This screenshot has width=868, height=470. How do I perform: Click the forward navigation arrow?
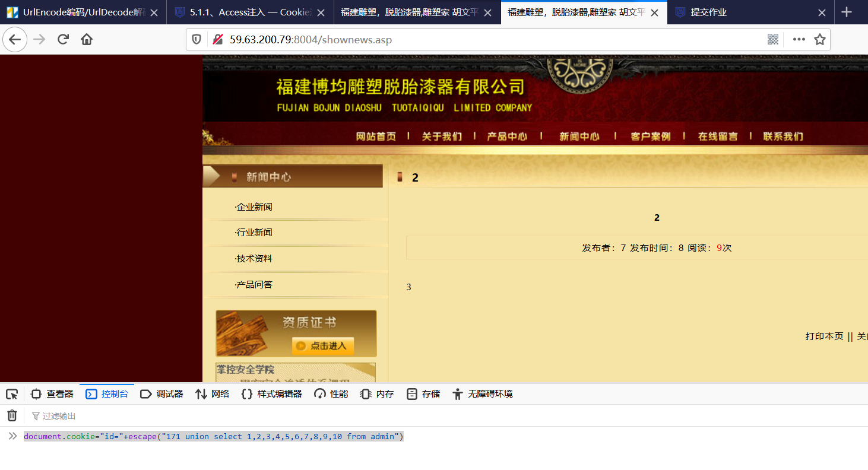tap(39, 40)
